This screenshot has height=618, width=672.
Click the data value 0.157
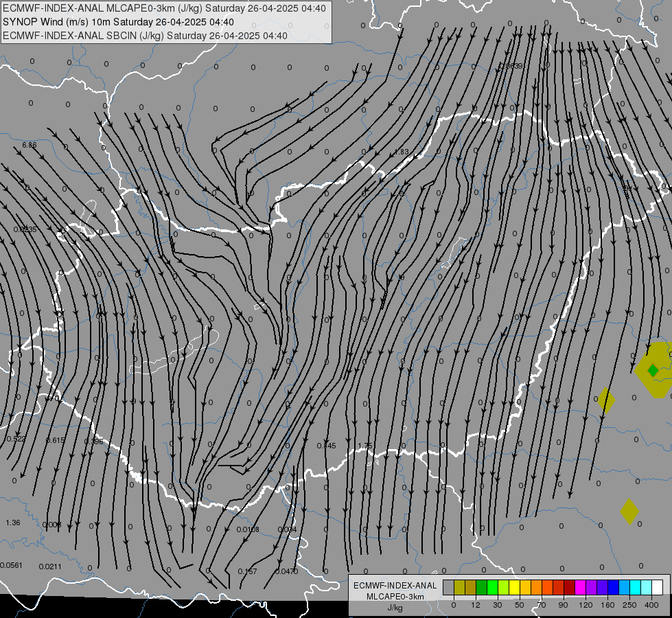click(247, 571)
